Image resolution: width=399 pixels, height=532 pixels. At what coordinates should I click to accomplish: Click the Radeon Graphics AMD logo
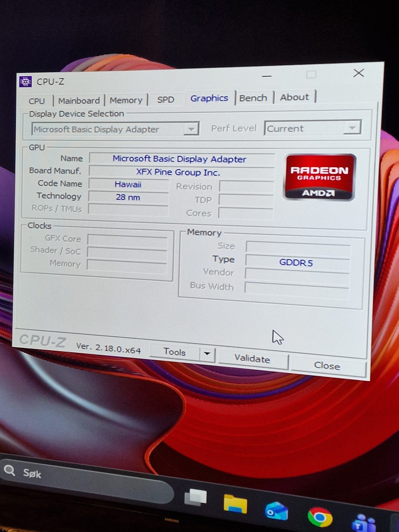pyautogui.click(x=319, y=177)
